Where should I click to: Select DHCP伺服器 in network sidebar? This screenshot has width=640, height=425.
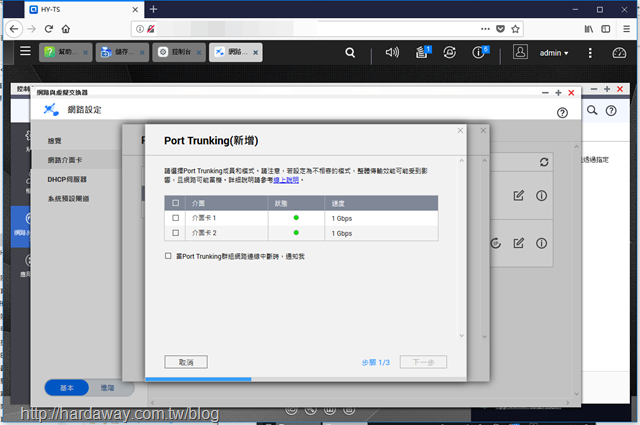[x=67, y=179]
